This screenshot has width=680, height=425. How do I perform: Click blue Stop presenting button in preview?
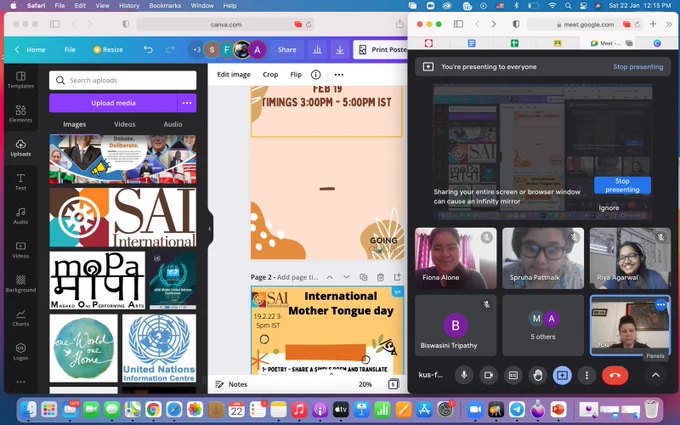pos(622,185)
